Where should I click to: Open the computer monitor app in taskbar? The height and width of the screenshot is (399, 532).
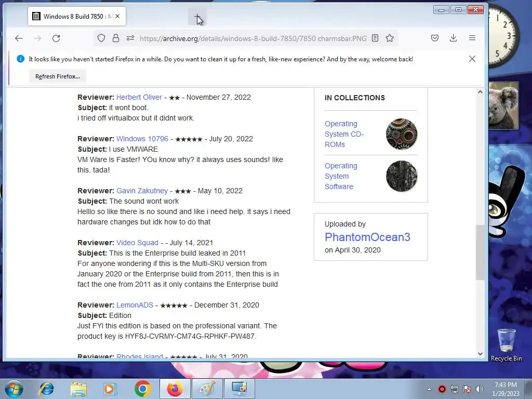pyautogui.click(x=239, y=389)
